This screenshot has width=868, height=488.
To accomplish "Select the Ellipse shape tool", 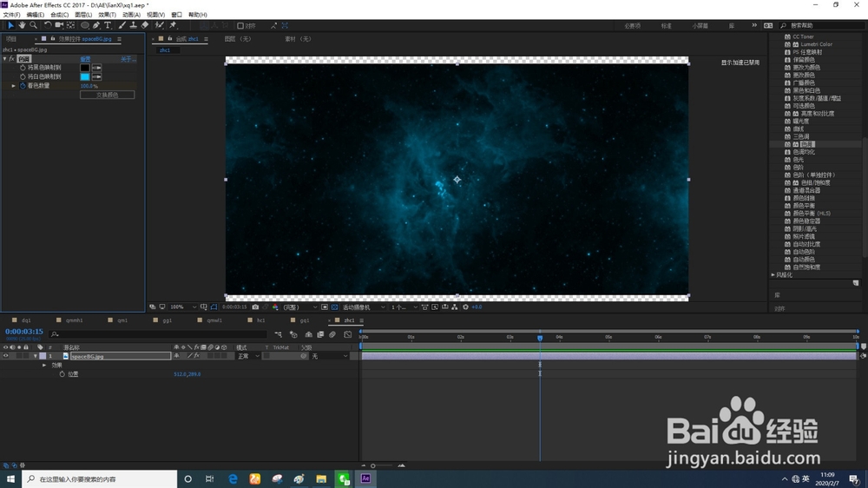I will [85, 25].
